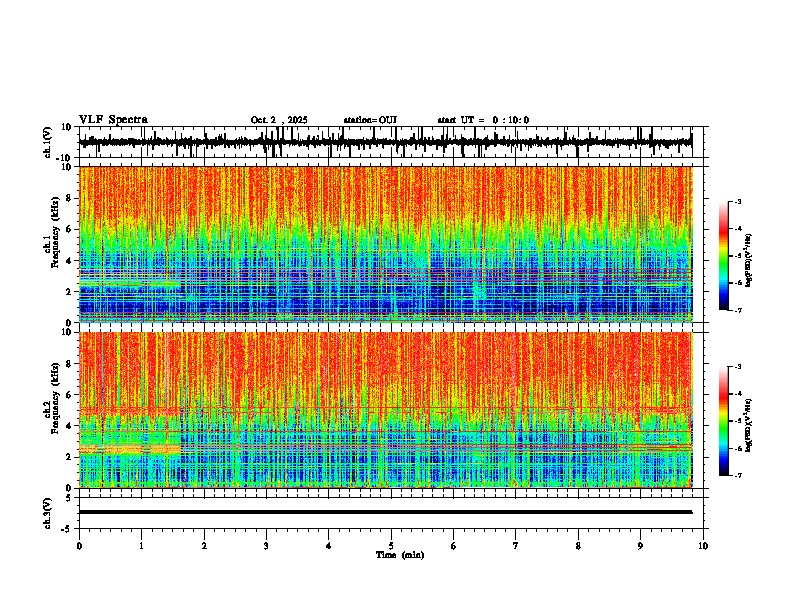Click the time axis tick label "7"
792x612 pixels.
516,546
